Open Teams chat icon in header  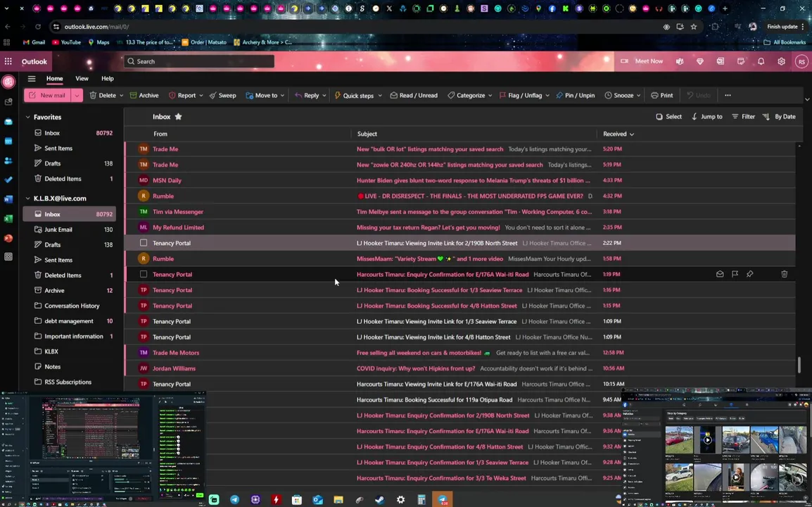(x=680, y=61)
